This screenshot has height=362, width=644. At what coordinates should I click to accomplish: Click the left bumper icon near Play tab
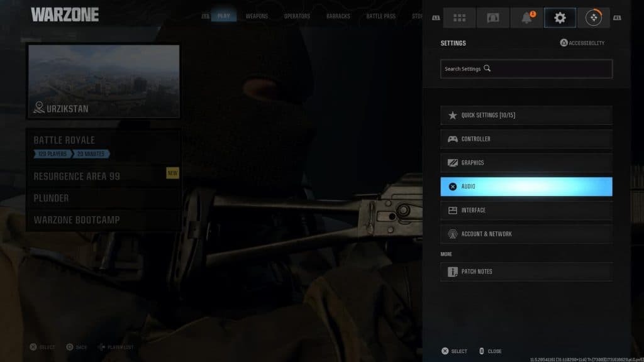[x=206, y=16]
